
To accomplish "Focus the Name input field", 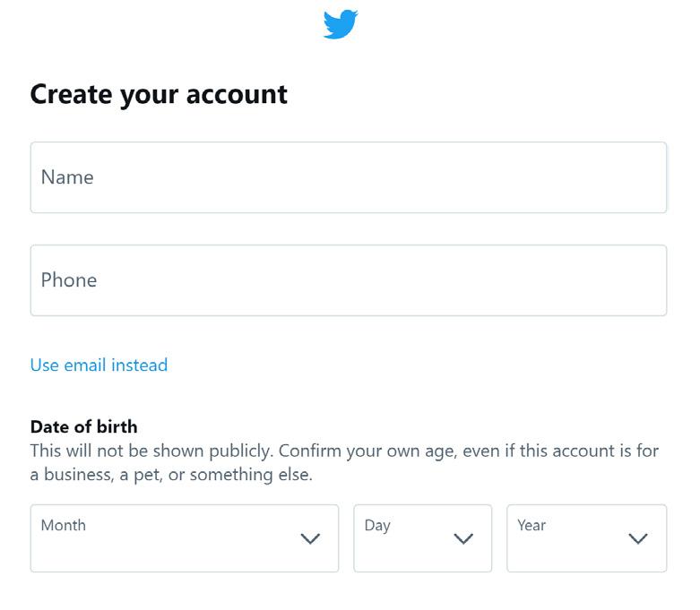I will [x=349, y=177].
